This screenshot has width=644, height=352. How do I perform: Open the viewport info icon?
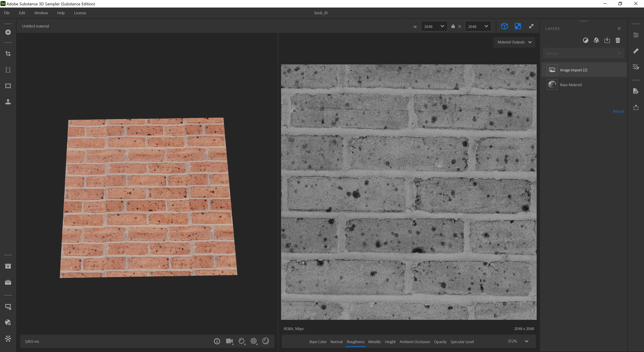pos(217,341)
